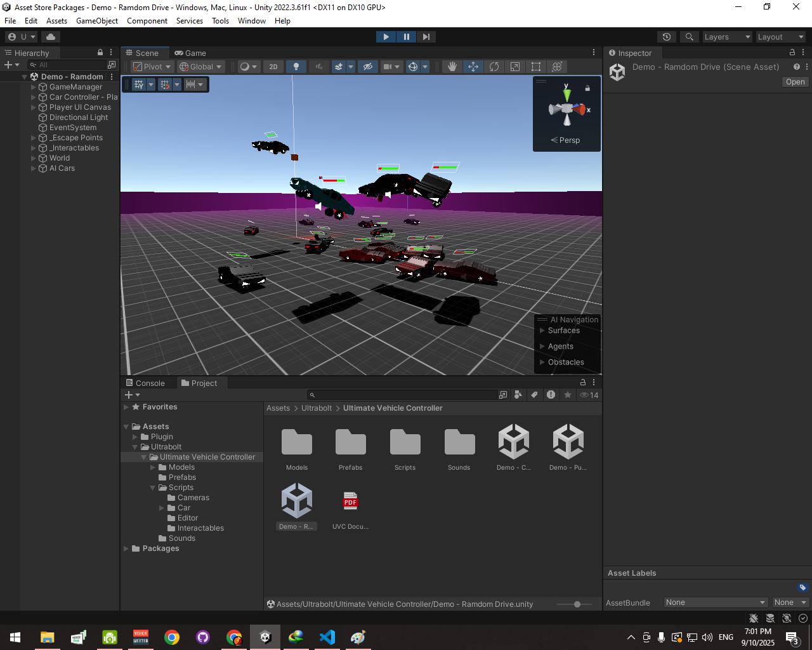Select the Demo - Pu... scene asset
The width and height of the screenshot is (812, 650).
pos(568,448)
